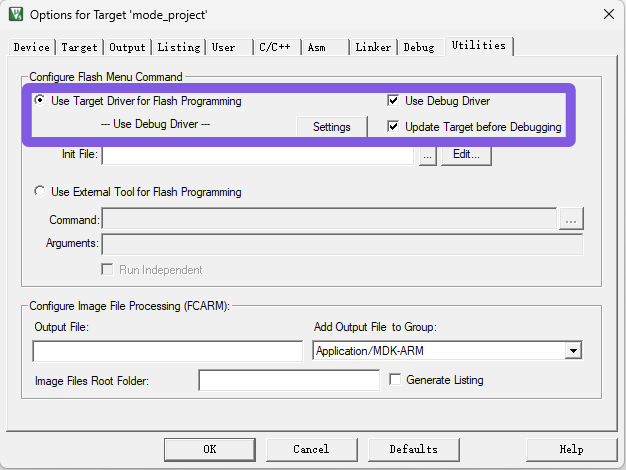
Task: Open the Asm tab
Action: (325, 47)
